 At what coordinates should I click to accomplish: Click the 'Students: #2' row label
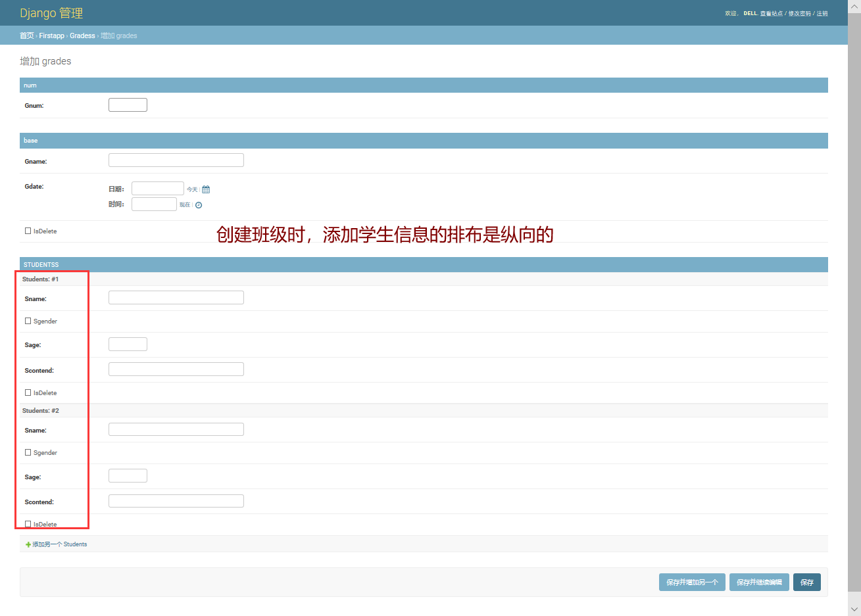[x=40, y=411]
